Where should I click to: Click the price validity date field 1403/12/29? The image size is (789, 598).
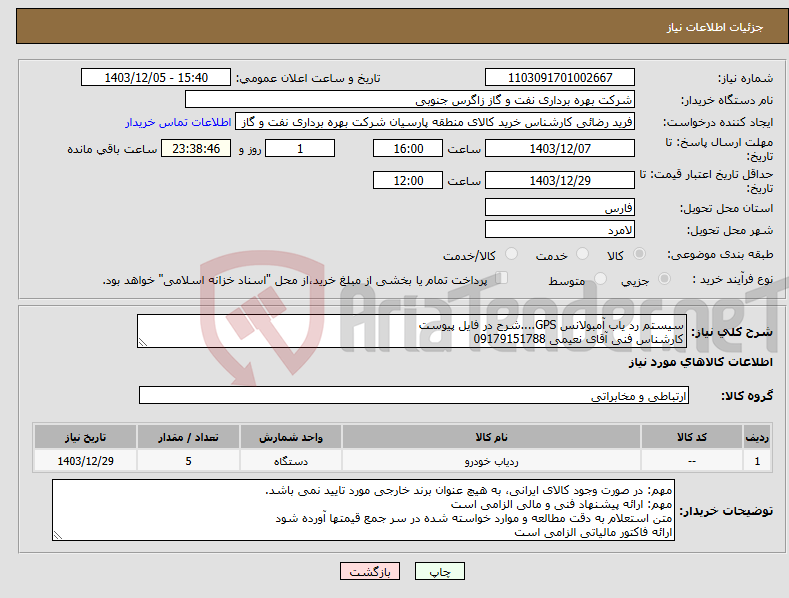[560, 180]
